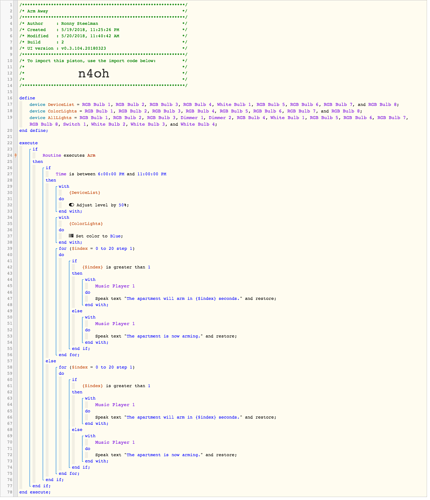Image resolution: width=430 pixels, height=500 pixels.
Task: Select the 'Time is between' condition
Action: pos(111,174)
